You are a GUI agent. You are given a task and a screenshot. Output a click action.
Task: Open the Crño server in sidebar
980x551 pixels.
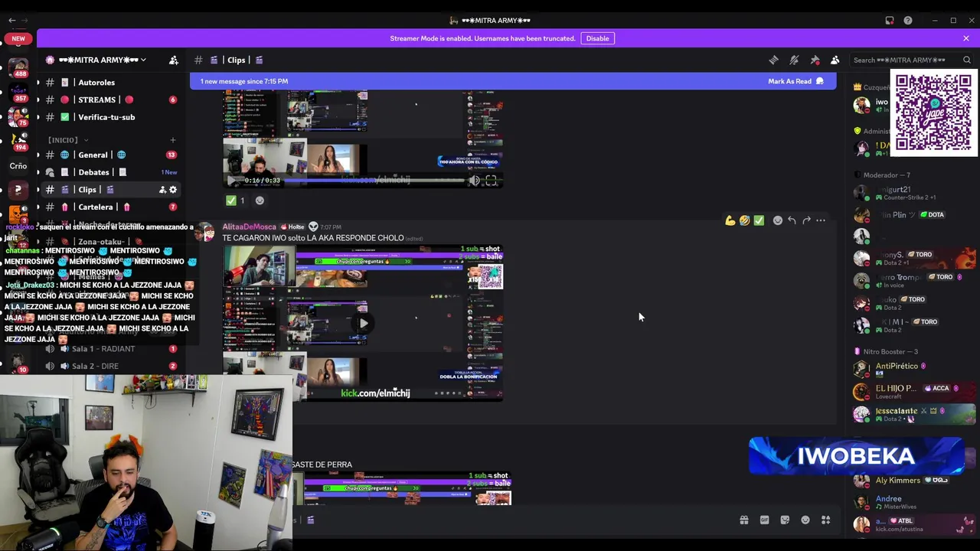coord(18,165)
